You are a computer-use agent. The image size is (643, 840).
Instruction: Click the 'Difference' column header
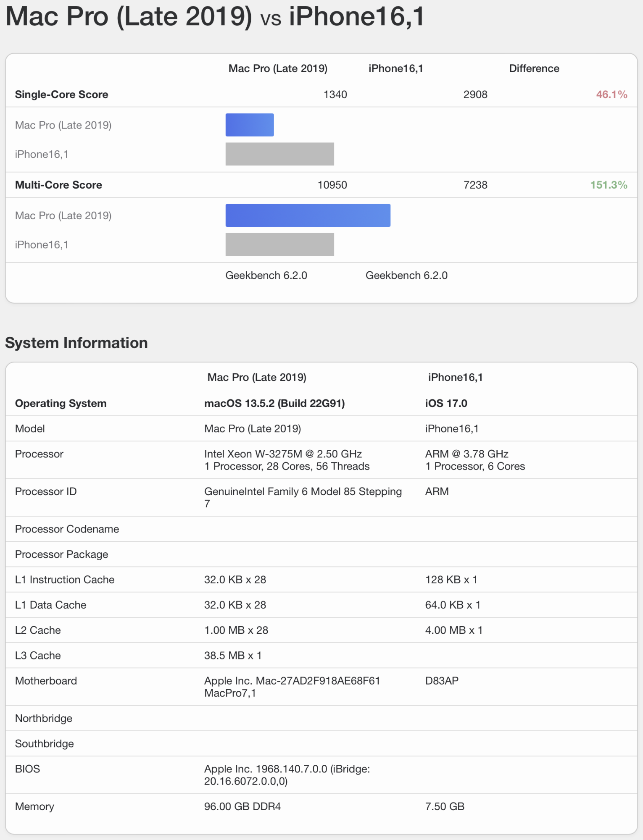534,68
